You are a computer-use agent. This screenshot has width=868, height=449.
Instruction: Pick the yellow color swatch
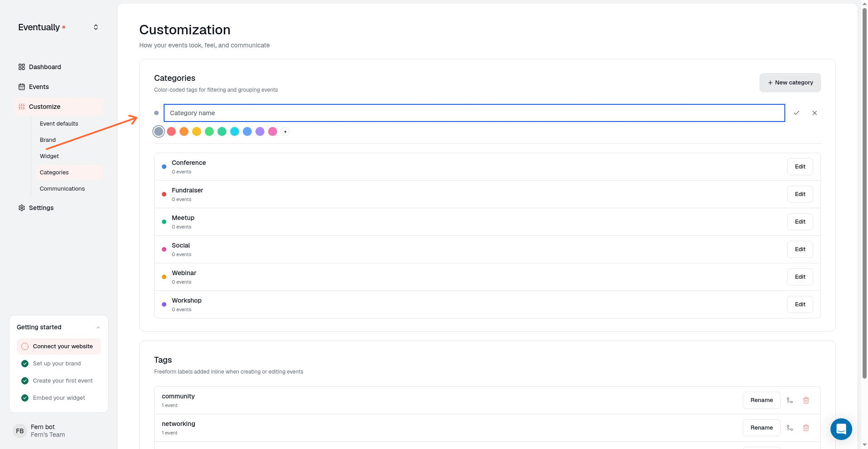pos(197,131)
